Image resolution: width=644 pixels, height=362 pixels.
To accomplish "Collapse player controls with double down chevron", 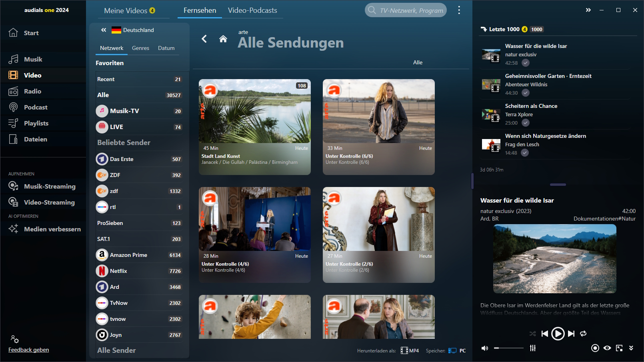I will (631, 348).
